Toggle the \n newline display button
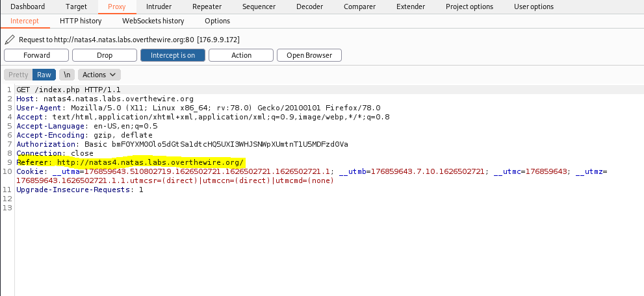This screenshot has height=296, width=644. [67, 75]
